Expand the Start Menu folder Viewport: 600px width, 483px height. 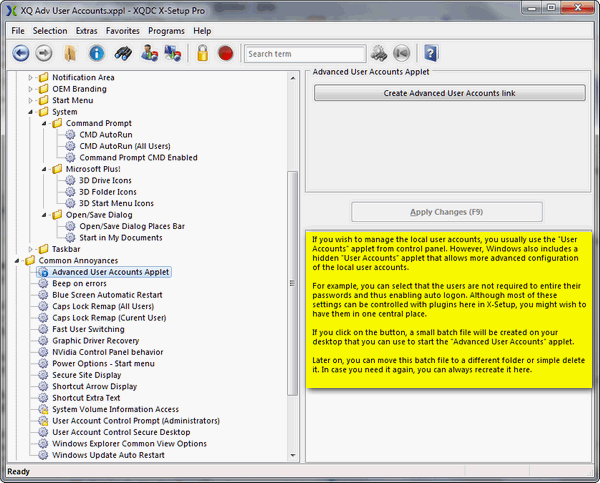tap(30, 100)
